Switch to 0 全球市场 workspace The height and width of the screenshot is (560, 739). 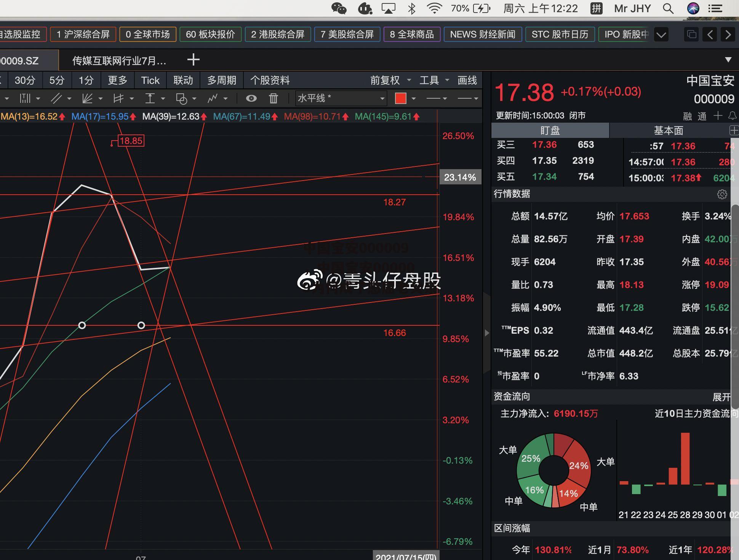coord(148,35)
